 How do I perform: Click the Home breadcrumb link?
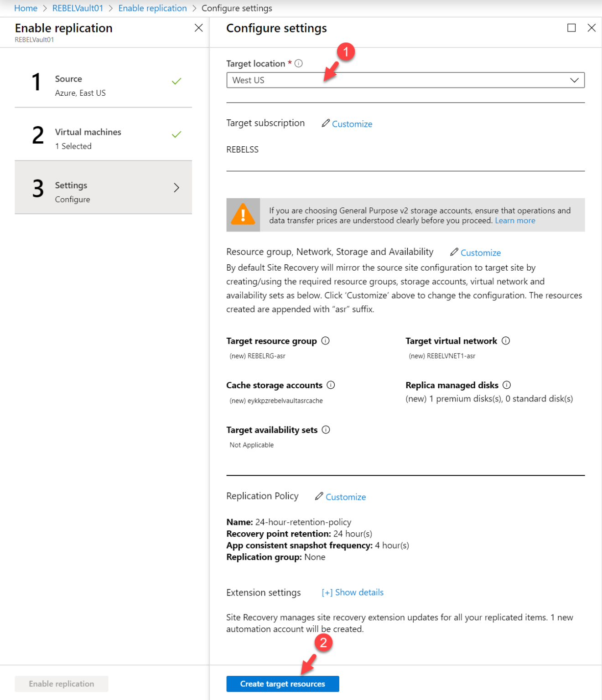26,8
